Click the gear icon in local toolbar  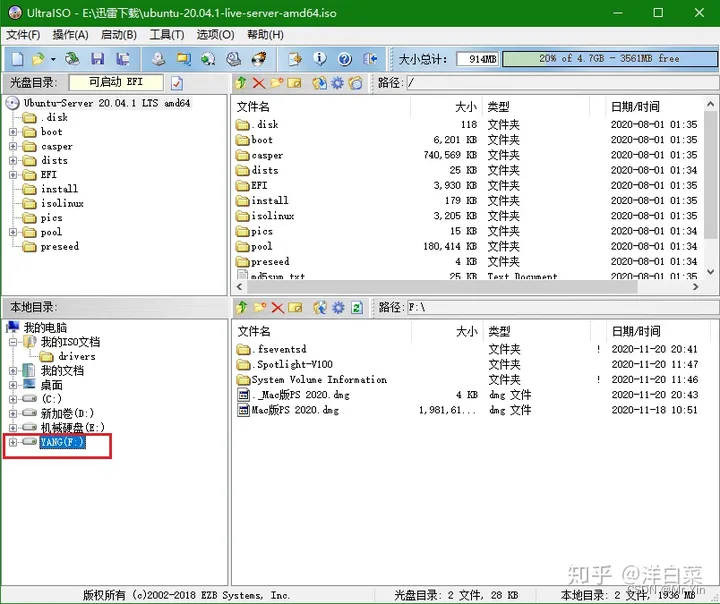point(338,307)
